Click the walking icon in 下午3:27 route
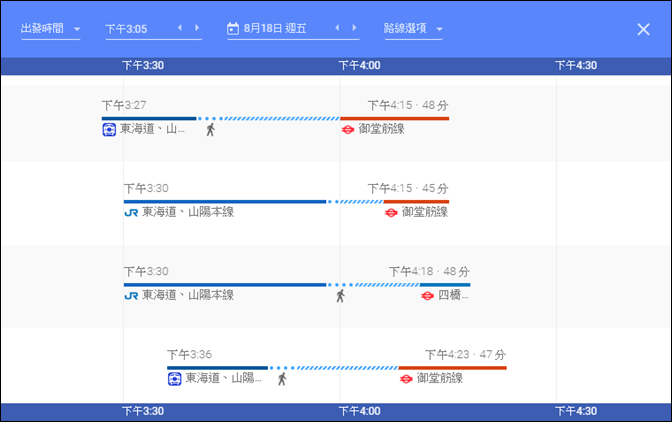672x422 pixels. (210, 129)
